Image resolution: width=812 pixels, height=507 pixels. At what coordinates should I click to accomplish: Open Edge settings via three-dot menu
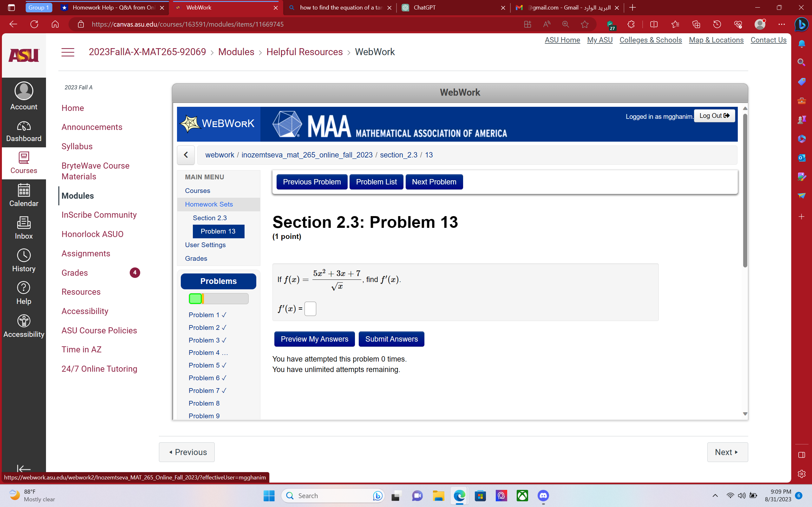coord(782,24)
